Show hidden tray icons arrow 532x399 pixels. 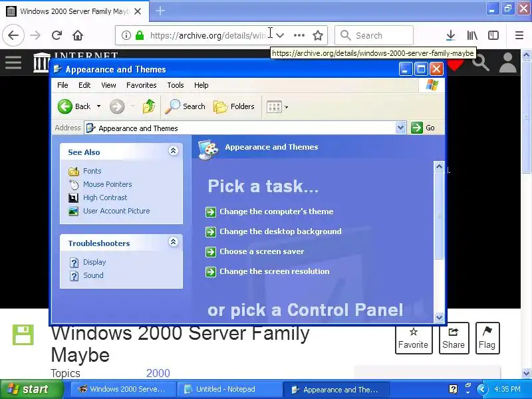coord(482,389)
